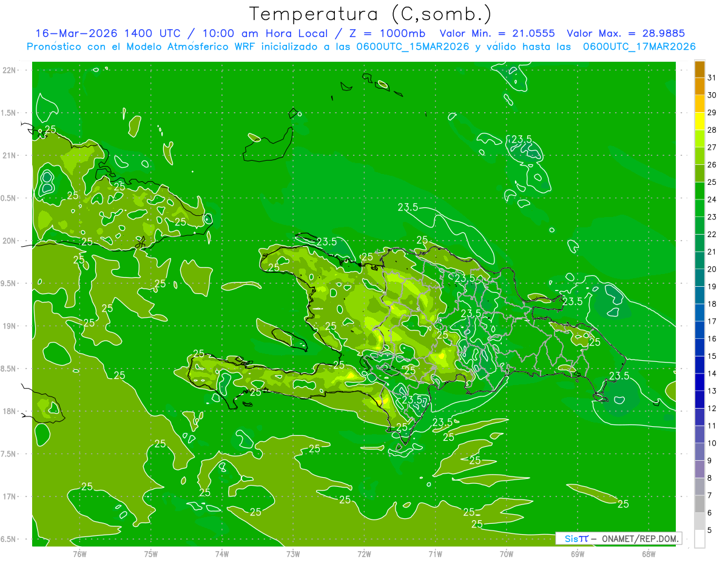Click the "68W" longitude axis label
This screenshot has width=728, height=562.
click(x=649, y=554)
